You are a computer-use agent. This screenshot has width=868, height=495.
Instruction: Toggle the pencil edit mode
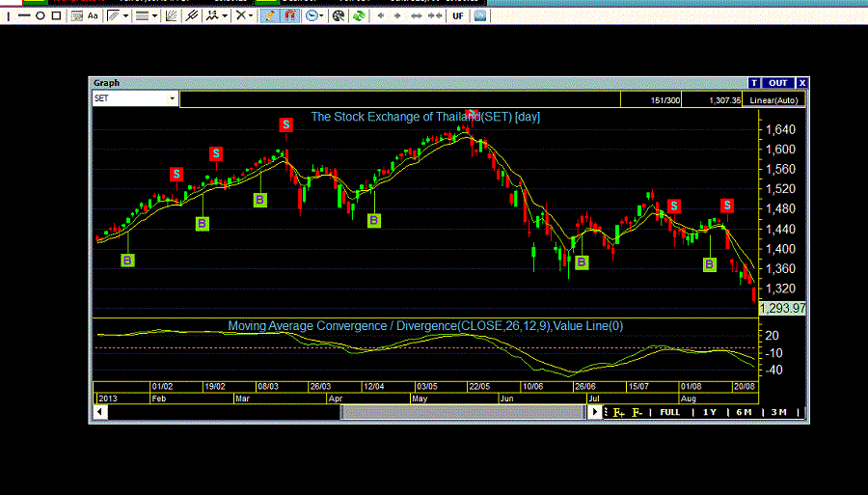270,16
